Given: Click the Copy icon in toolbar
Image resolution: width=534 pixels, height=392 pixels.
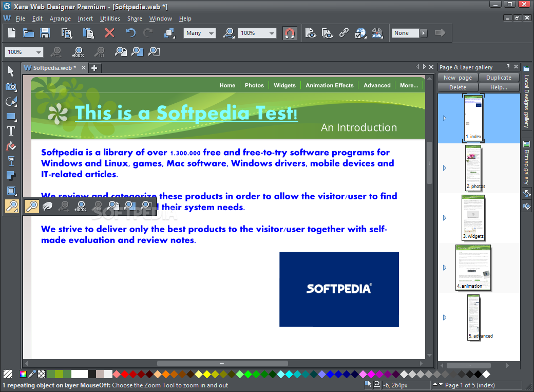Looking at the screenshot, I should [67, 33].
